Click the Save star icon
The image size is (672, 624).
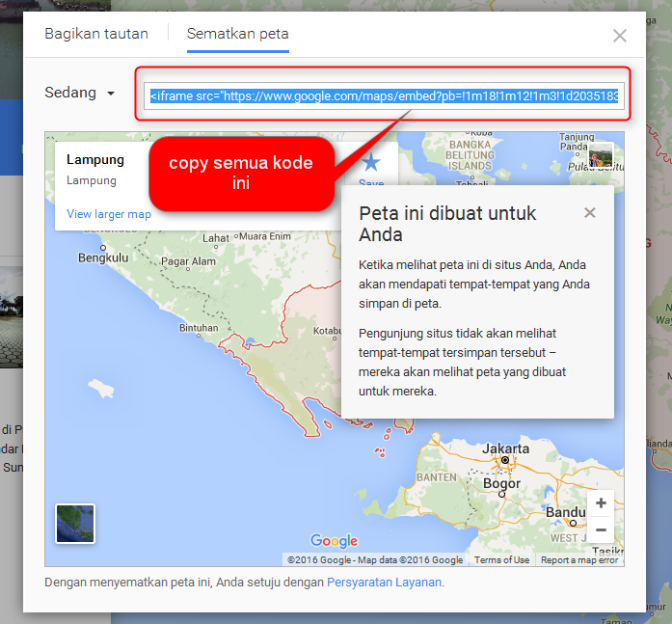371,163
